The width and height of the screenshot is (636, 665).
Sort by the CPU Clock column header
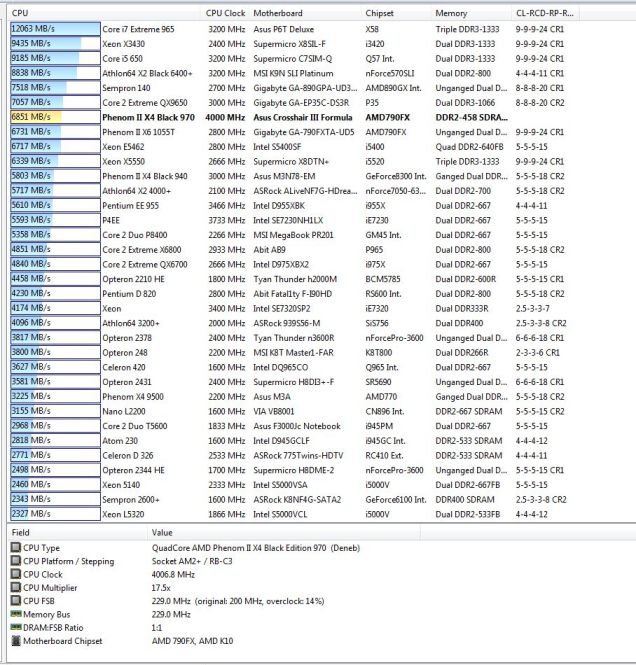pyautogui.click(x=226, y=13)
